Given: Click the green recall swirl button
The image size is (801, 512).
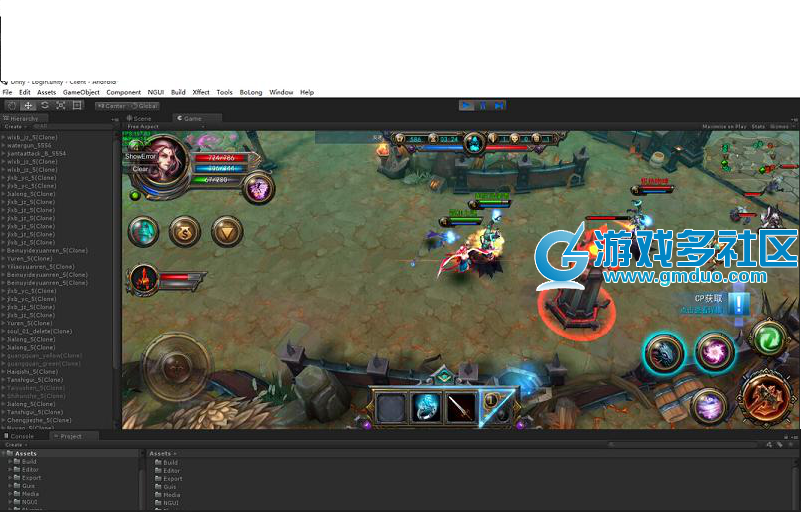Looking at the screenshot, I should 769,338.
